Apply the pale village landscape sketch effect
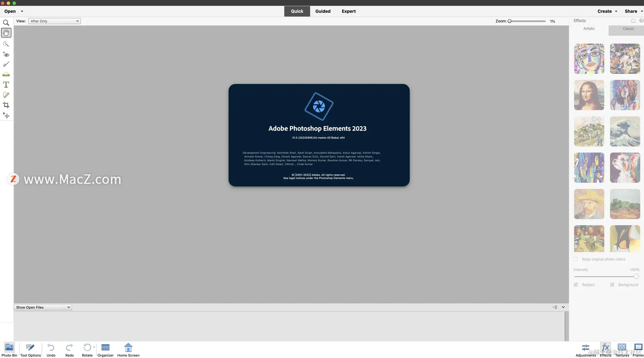This screenshot has height=358, width=644. point(589,131)
